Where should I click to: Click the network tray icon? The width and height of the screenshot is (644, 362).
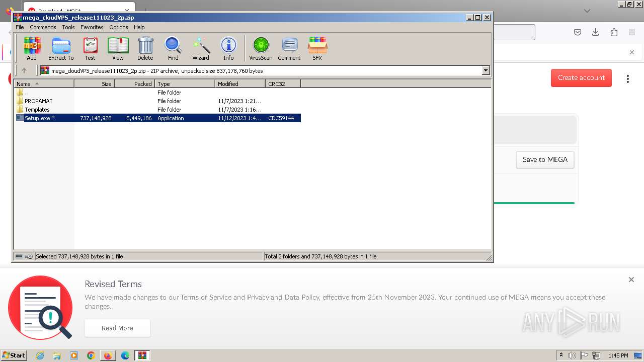tap(597, 355)
